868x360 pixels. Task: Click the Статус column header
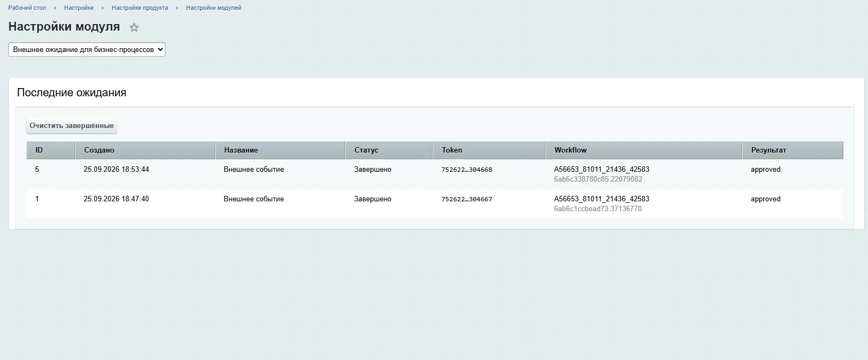coord(389,150)
